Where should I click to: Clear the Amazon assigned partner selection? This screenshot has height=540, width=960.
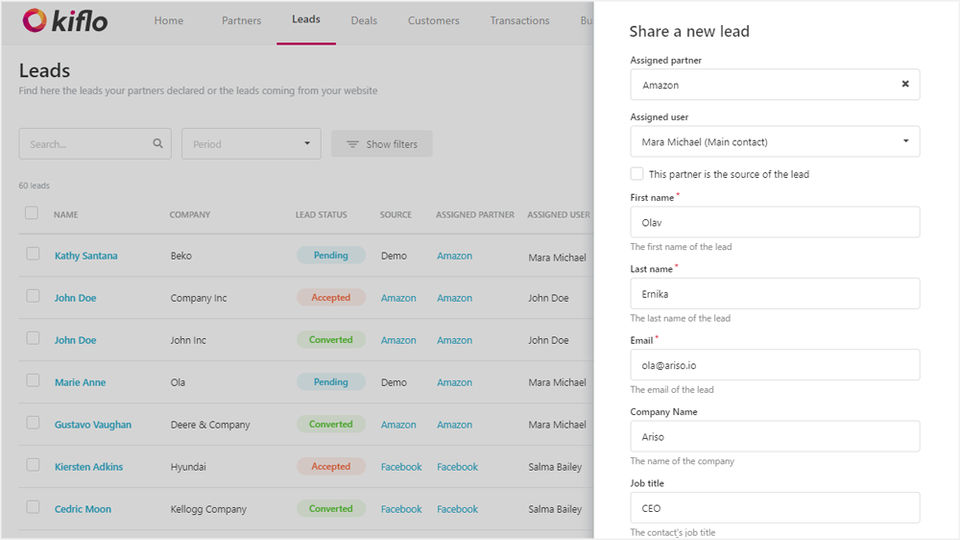[x=905, y=84]
